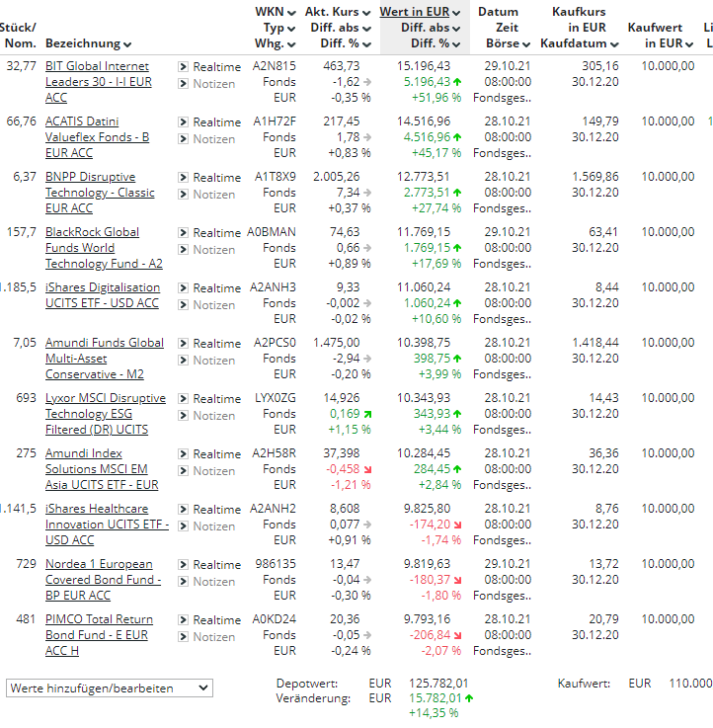
Task: Click Notizen arrow icon for Amundi Index Solutions
Action: (x=184, y=470)
